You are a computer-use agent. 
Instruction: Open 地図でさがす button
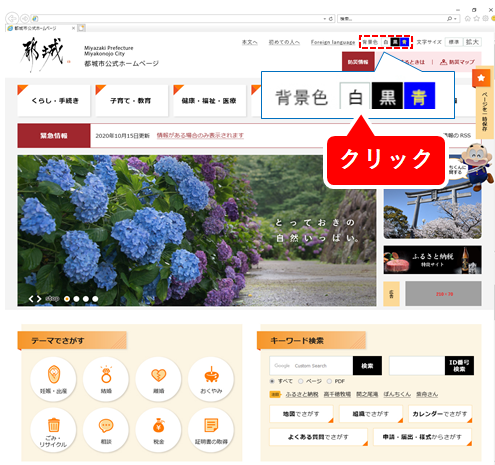tap(301, 414)
